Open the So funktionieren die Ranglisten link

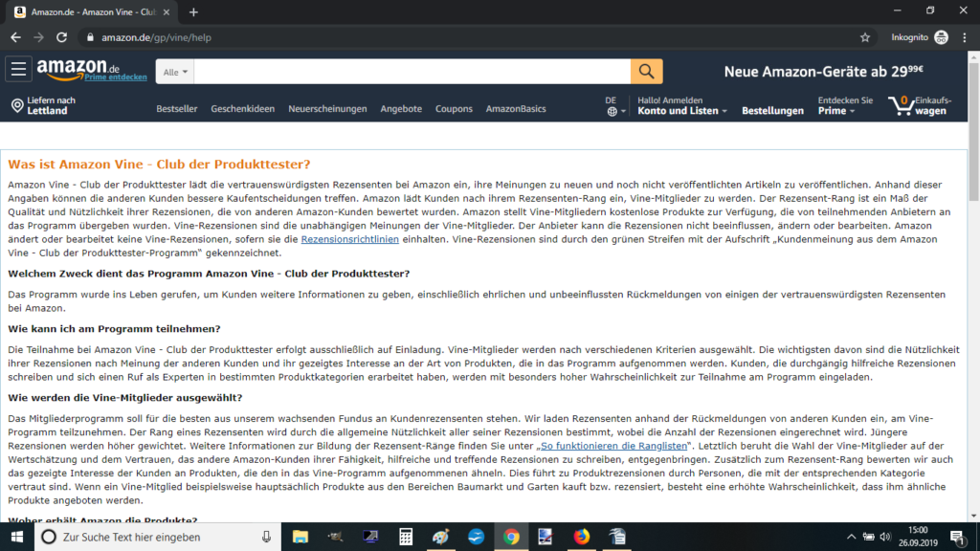[x=613, y=446]
